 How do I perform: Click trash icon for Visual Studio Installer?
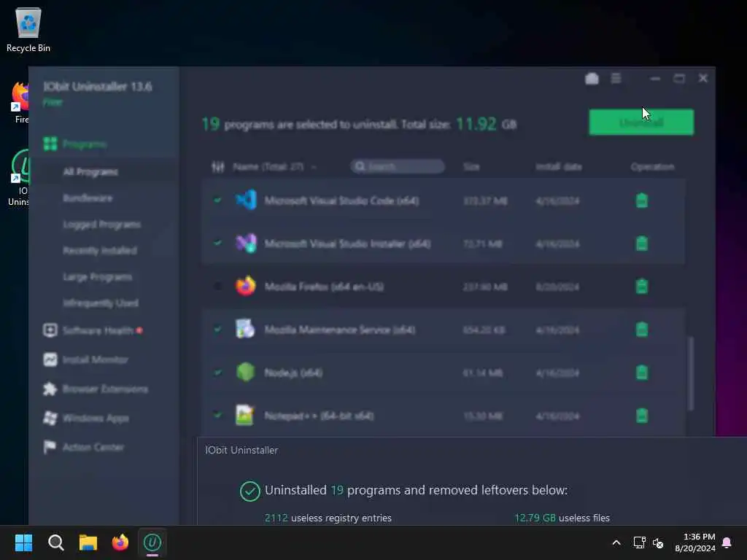(642, 244)
